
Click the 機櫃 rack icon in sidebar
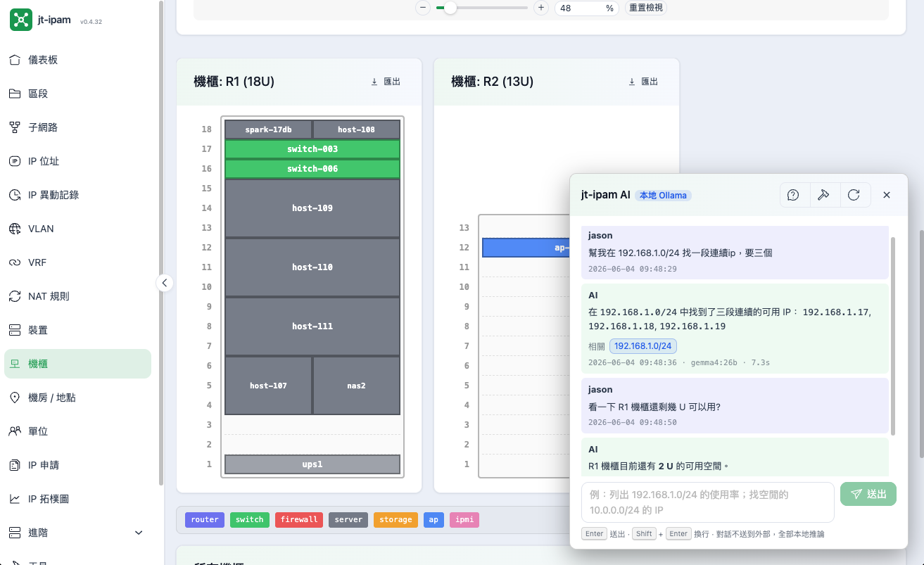click(x=15, y=364)
